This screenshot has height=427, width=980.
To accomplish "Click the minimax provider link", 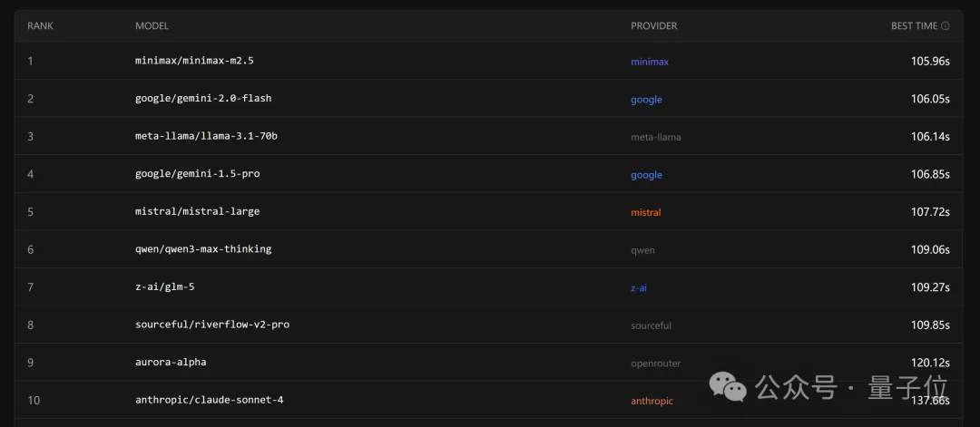I will (650, 62).
